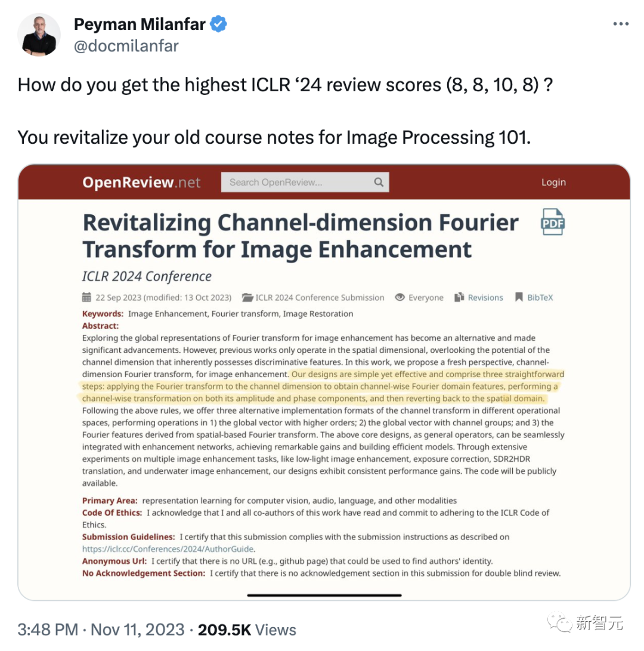Open the Revisions link
Screen dimensions: 644x651
pos(485,297)
